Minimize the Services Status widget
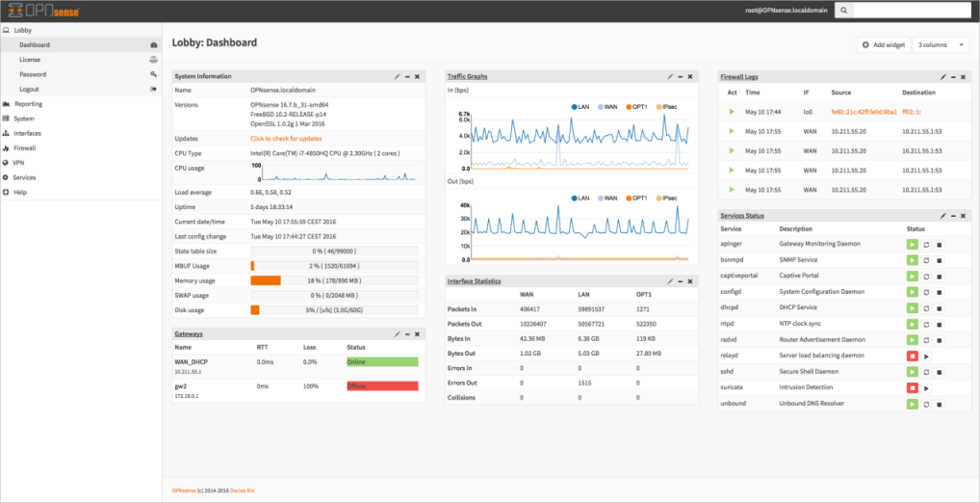Image resolution: width=980 pixels, height=503 pixels. pos(954,215)
